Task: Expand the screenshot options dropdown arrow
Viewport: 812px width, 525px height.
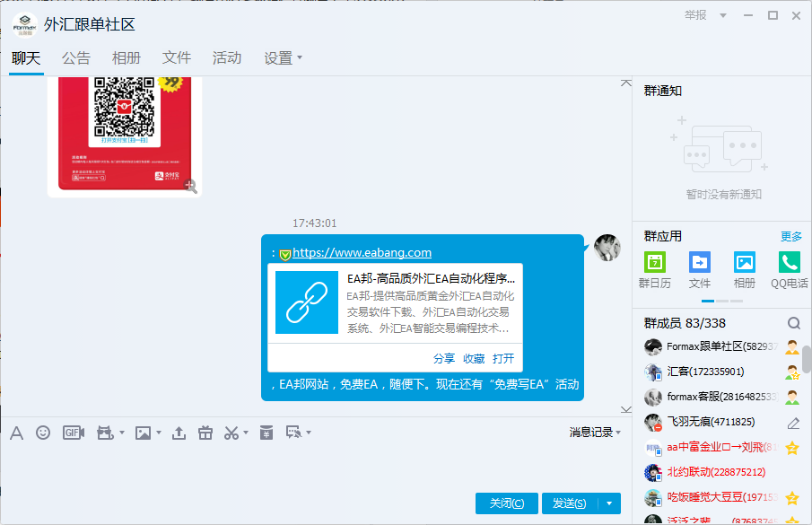Action: 246,433
